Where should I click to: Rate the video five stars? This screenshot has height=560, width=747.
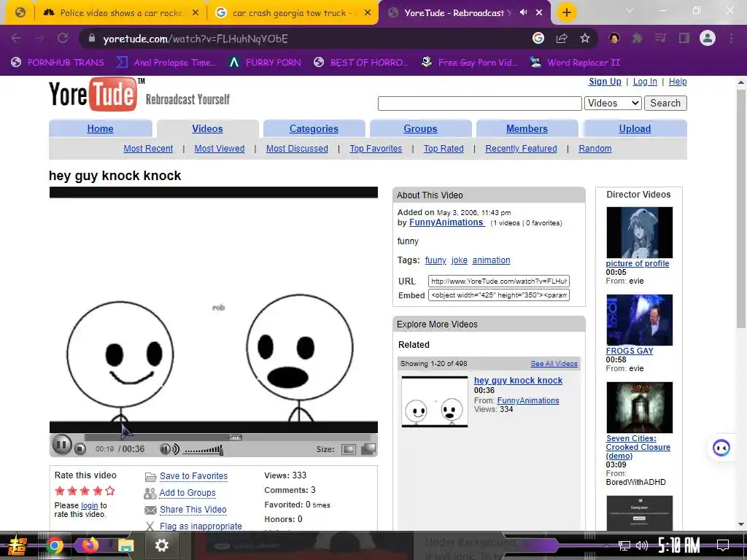110,491
